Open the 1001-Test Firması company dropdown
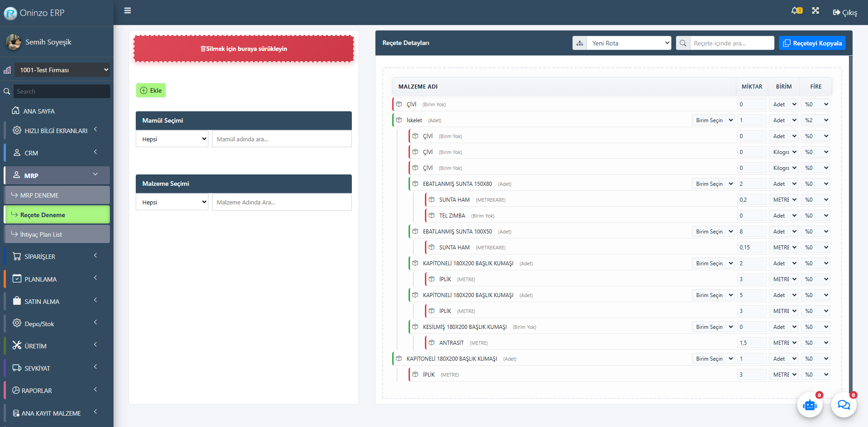This screenshot has height=427, width=868. [x=62, y=70]
